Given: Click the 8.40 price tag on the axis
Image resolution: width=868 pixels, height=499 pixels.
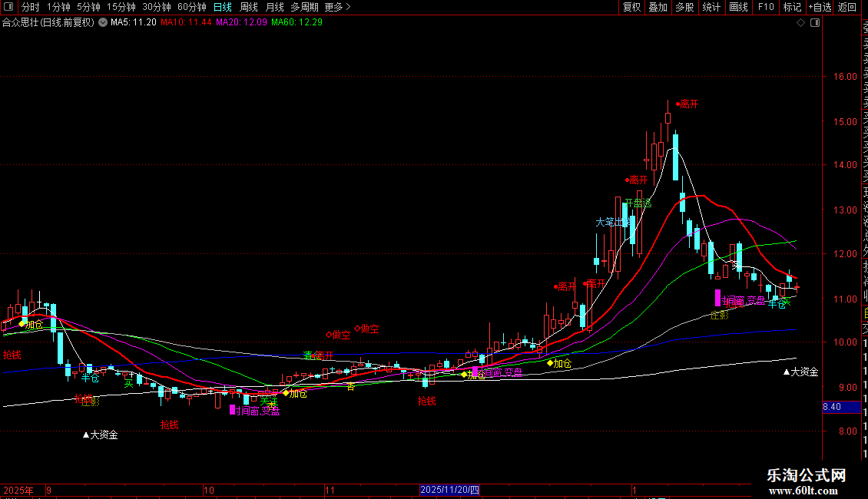Looking at the screenshot, I should click(841, 407).
